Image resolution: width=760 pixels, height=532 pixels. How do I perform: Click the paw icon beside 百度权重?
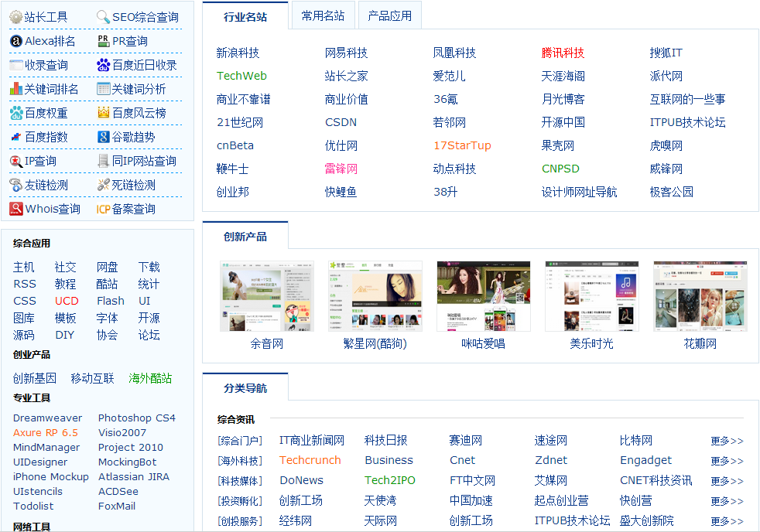click(16, 113)
